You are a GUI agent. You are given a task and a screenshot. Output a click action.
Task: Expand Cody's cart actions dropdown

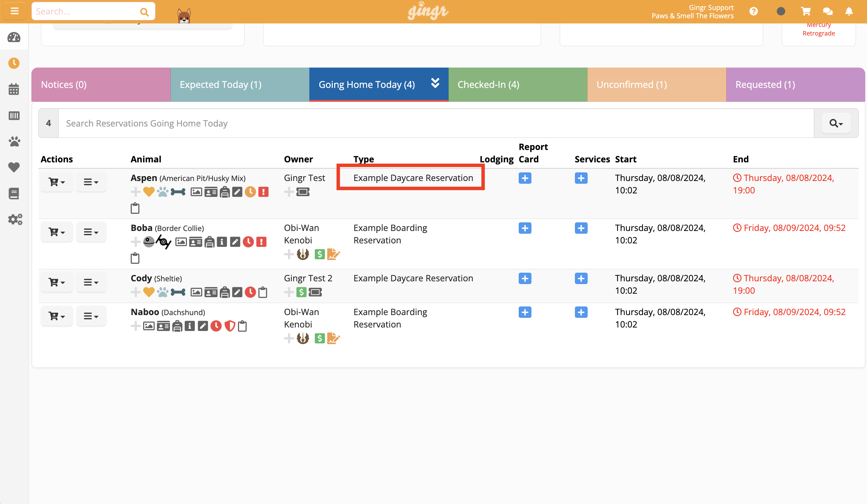click(x=57, y=282)
